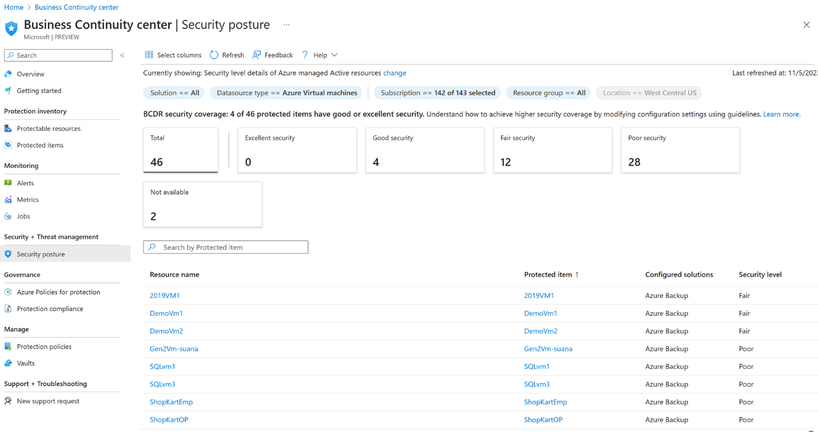Viewport: 818px width, 432px height.
Task: Open the Subscription filter pill
Action: click(x=437, y=93)
